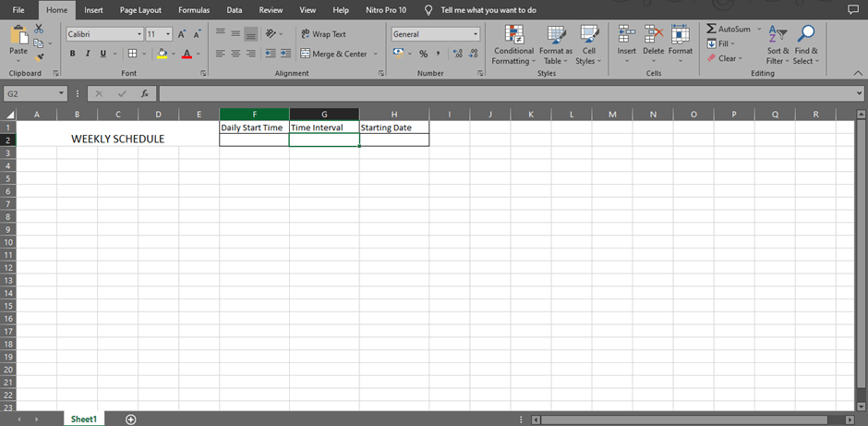Click the Cut scissors icon
The width and height of the screenshot is (868, 426).
[x=39, y=29]
